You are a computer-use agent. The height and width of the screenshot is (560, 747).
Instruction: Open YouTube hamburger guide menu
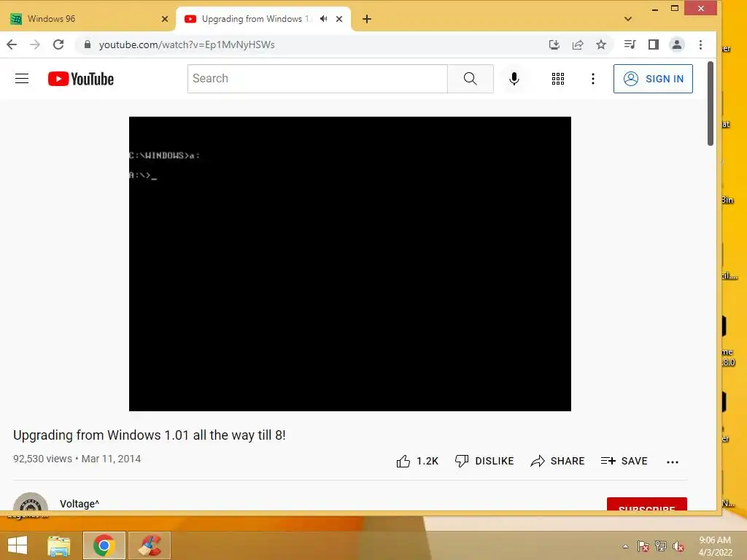[x=22, y=79]
